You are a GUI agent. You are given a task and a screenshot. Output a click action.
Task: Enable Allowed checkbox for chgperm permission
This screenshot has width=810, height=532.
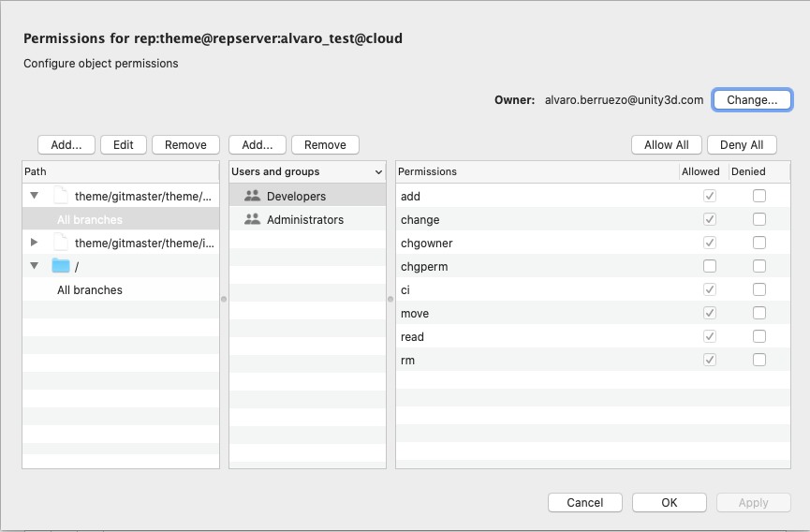[710, 266]
